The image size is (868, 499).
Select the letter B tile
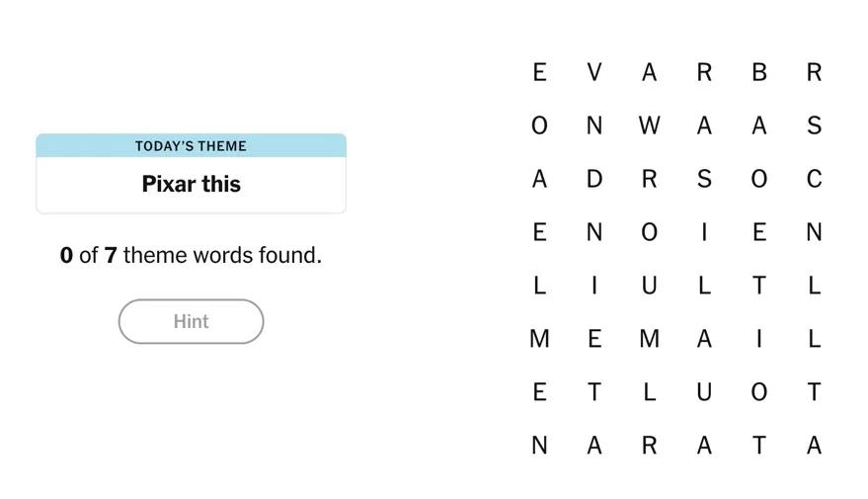coord(758,72)
